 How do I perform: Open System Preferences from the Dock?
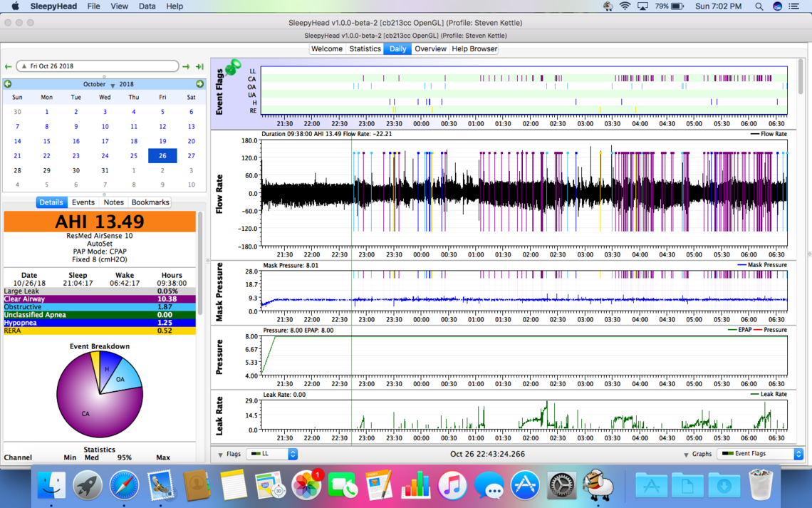[x=561, y=485]
